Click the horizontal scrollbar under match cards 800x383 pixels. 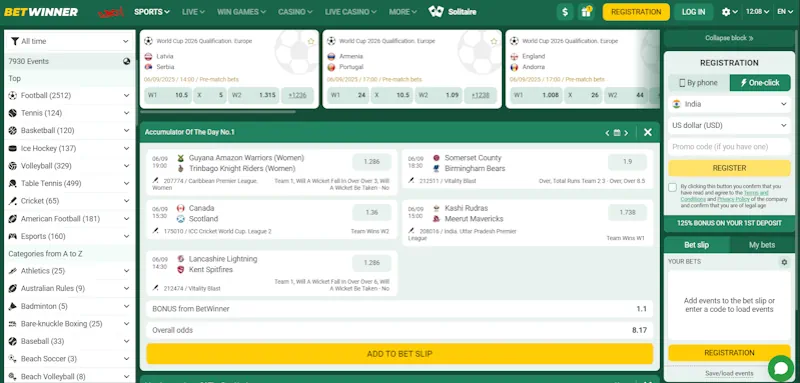coord(217,112)
